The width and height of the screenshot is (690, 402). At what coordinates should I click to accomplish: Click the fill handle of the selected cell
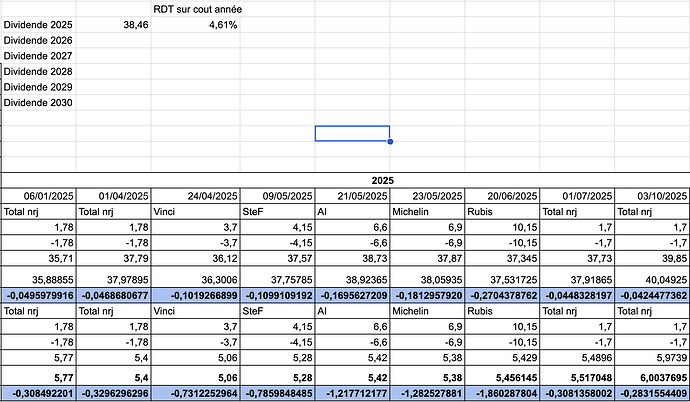389,141
